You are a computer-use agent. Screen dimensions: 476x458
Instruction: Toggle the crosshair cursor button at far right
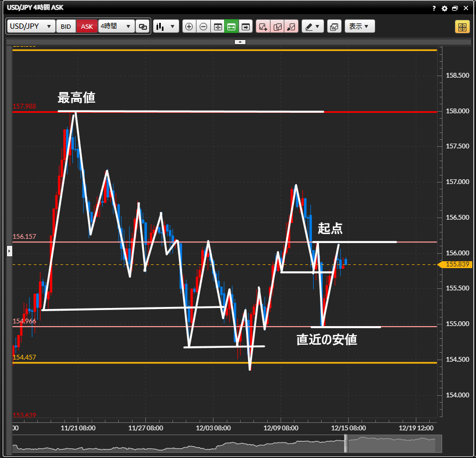[x=462, y=27]
